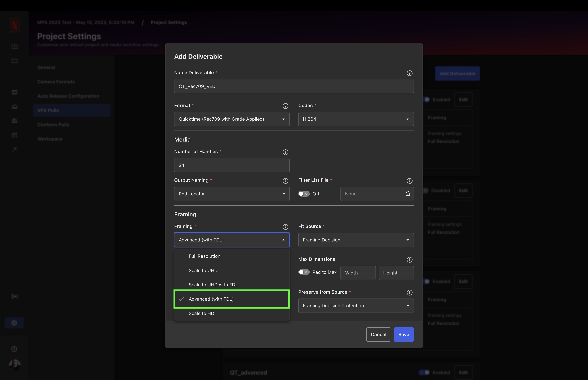Click the Netflix logo in sidebar
Image resolution: width=588 pixels, height=380 pixels.
(x=15, y=25)
